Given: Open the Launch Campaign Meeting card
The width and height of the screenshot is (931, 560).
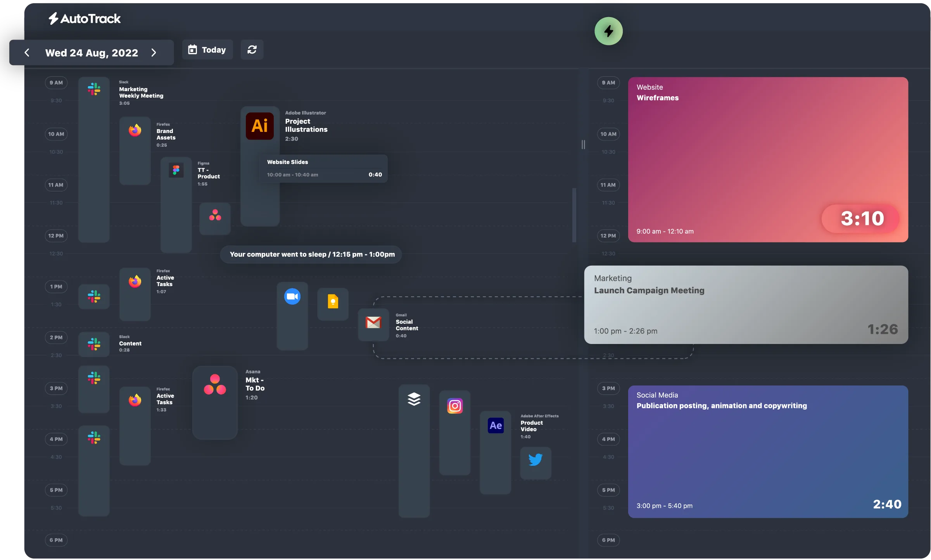Looking at the screenshot, I should click(x=746, y=305).
